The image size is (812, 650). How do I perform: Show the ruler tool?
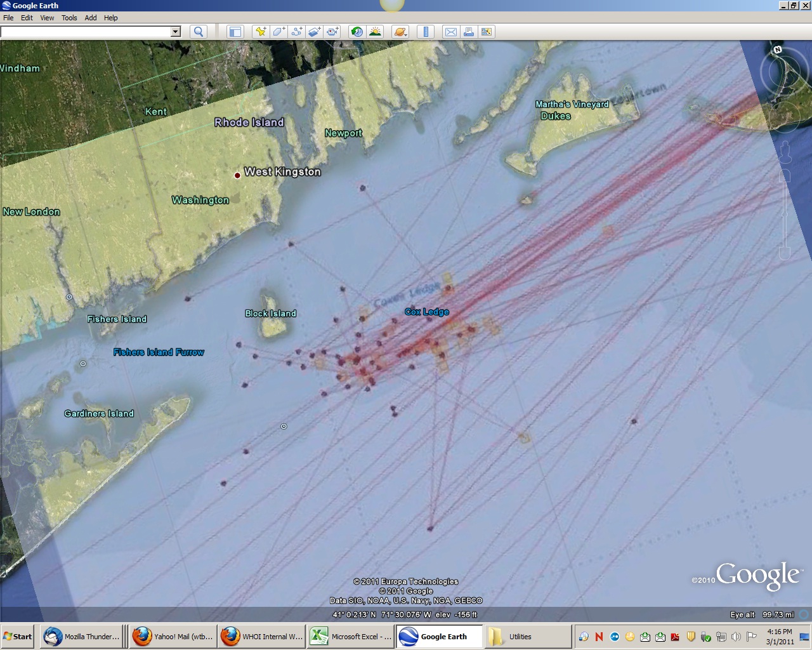(x=426, y=32)
